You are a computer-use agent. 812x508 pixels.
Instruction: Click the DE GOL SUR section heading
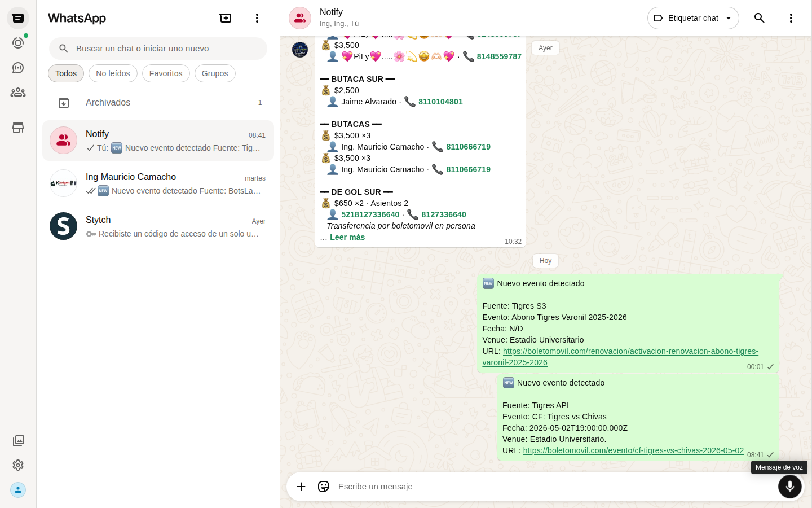click(x=356, y=192)
